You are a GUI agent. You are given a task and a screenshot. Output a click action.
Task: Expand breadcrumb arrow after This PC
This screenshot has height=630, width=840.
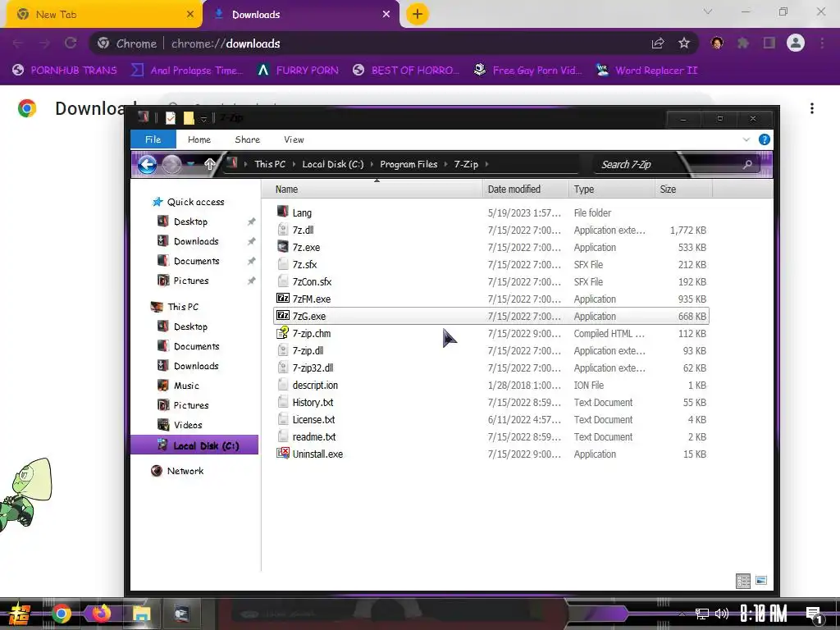pos(294,164)
